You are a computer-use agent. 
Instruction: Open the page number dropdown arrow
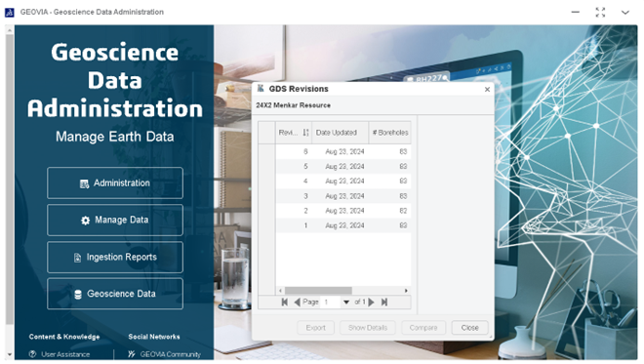tap(346, 303)
